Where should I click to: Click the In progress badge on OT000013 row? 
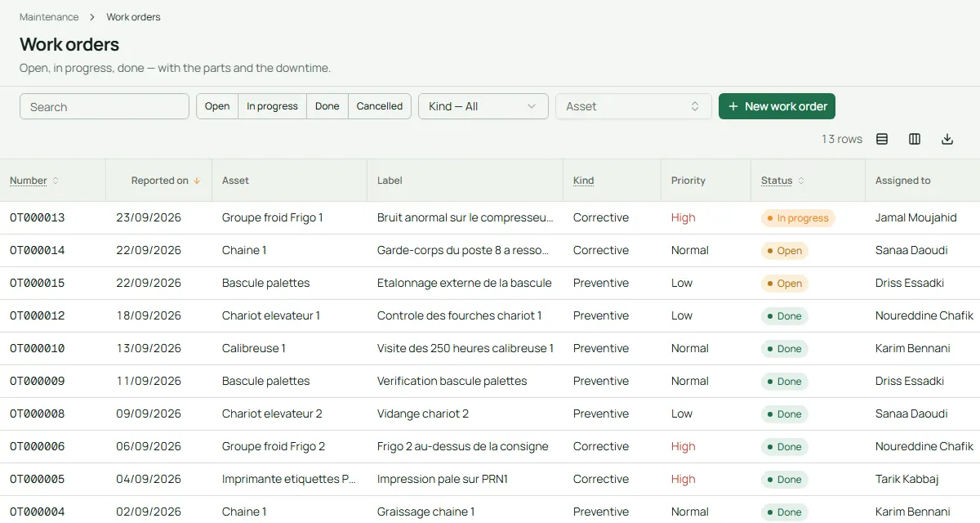pos(798,218)
